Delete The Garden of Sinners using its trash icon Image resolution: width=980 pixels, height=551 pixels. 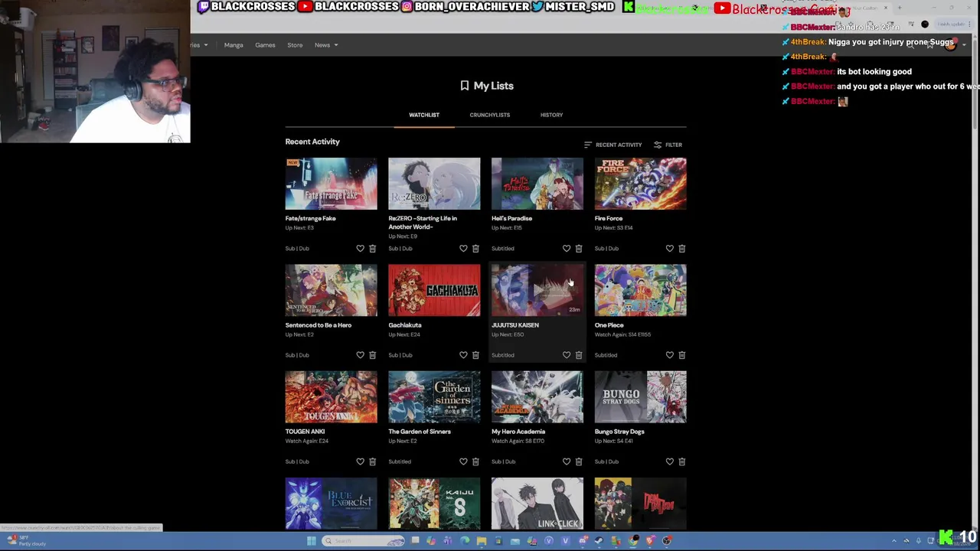[x=475, y=461]
